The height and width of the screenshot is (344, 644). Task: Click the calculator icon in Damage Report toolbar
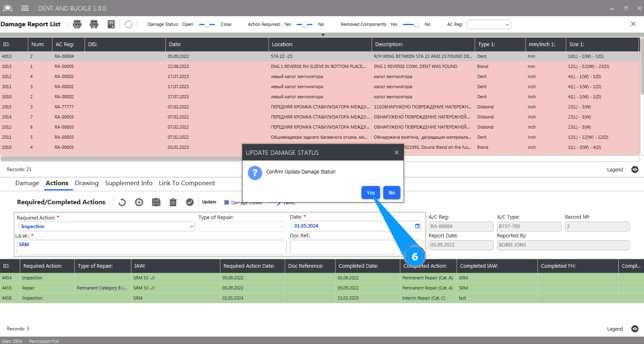111,24
